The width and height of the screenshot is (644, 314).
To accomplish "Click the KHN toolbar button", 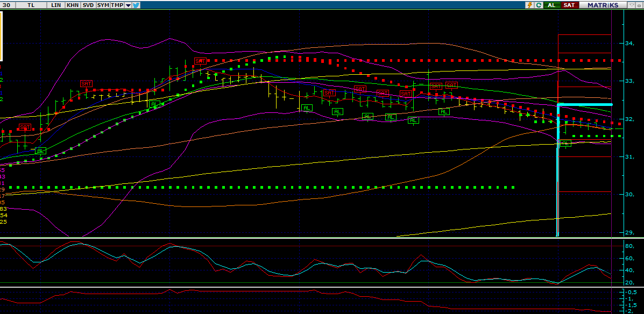I will point(72,5).
